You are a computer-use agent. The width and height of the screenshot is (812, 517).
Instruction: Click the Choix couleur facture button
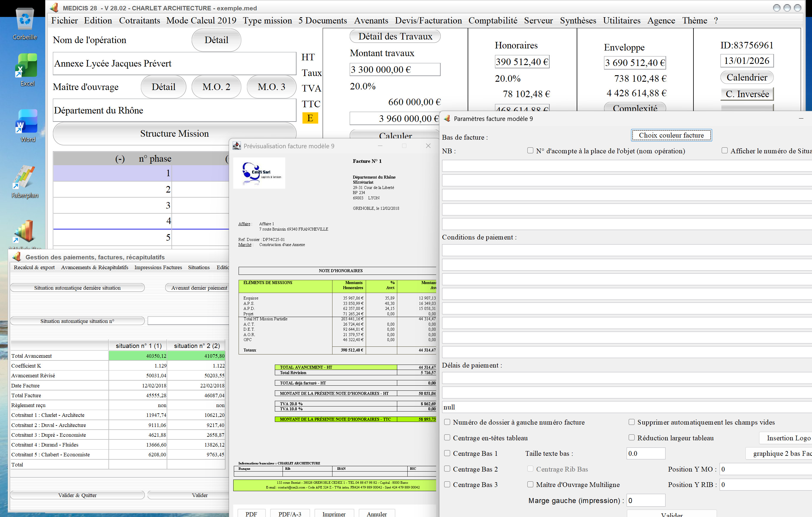671,135
